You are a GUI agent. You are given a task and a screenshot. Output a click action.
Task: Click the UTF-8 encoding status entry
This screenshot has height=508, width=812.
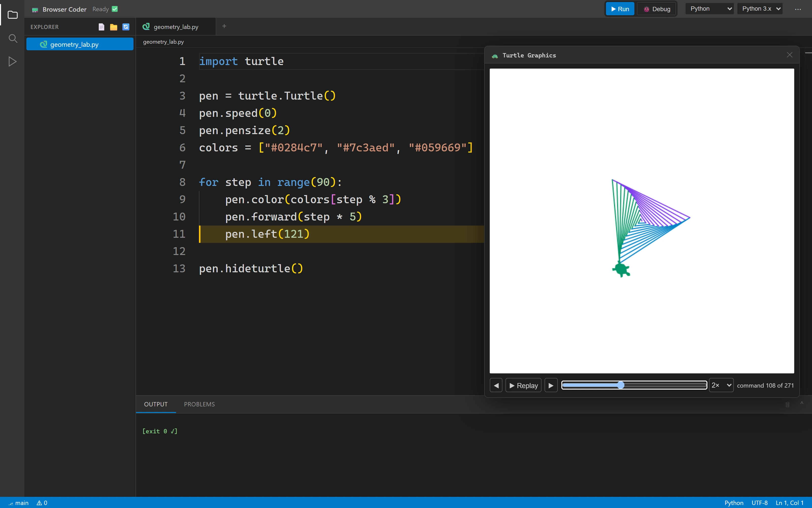[759, 503]
